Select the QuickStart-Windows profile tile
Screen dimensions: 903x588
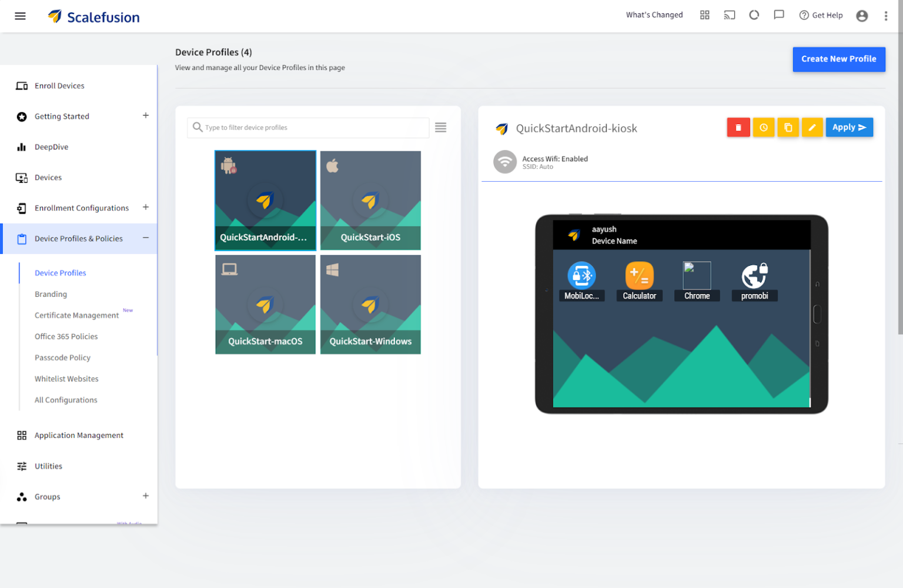pyautogui.click(x=370, y=305)
